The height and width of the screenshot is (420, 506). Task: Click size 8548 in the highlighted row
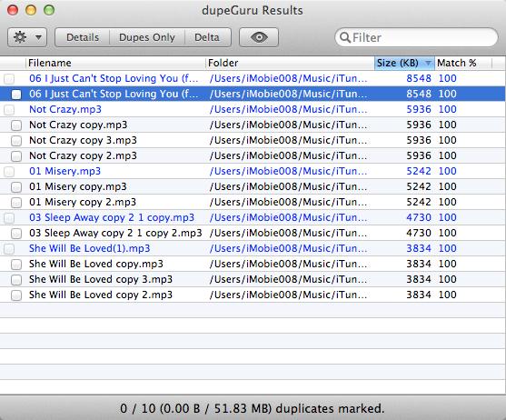pyautogui.click(x=419, y=94)
